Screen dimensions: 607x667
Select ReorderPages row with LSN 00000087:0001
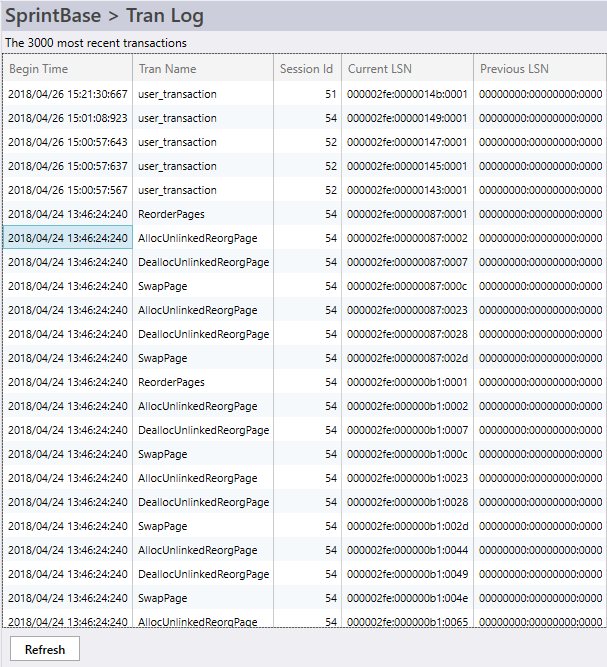click(303, 214)
